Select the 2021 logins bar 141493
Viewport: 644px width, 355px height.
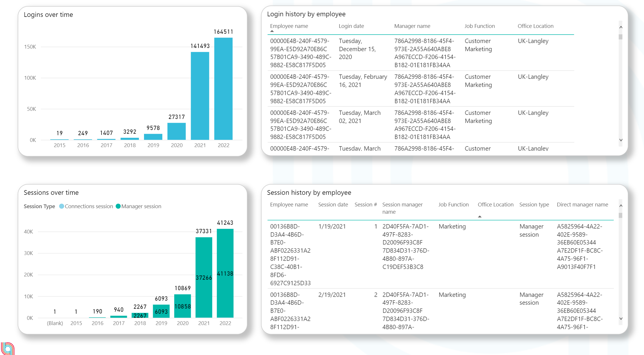[200, 96]
